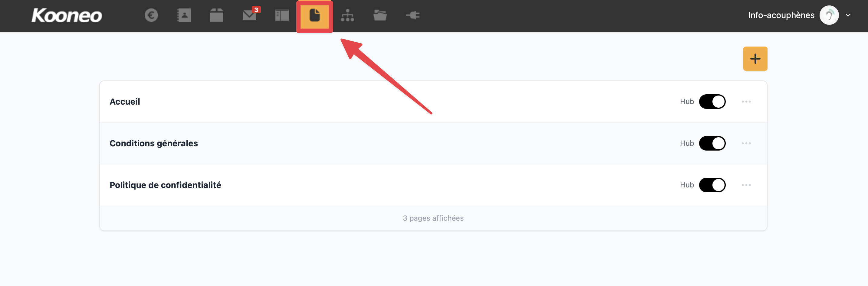Open the Conditions générales page
Screen dimensions: 868x286
(154, 143)
